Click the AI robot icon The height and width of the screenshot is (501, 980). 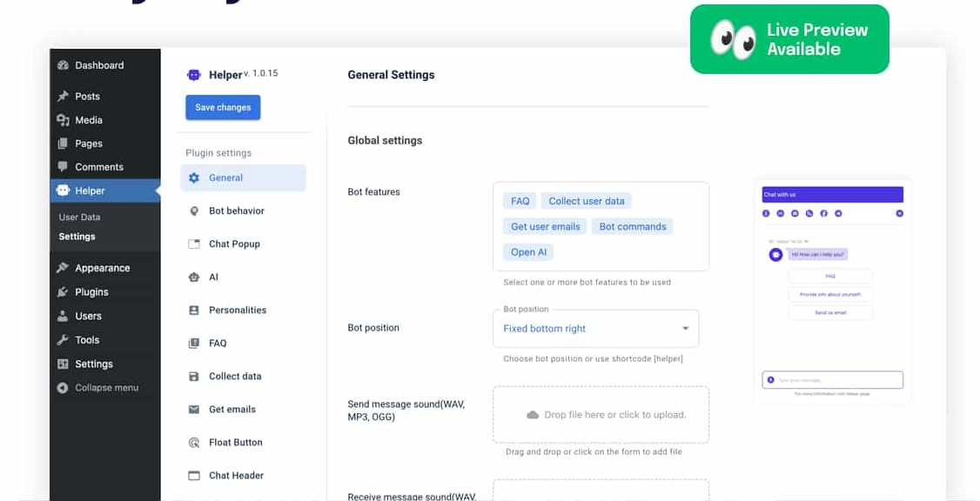coord(194,277)
